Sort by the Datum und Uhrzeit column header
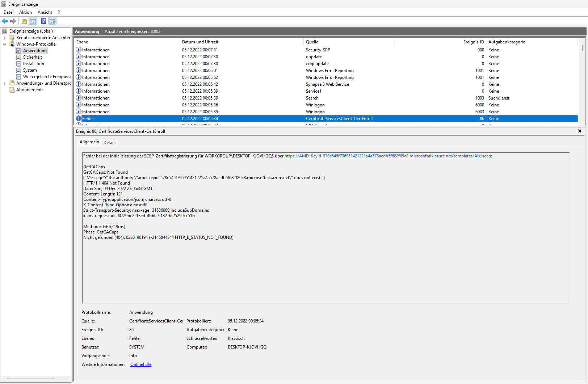The height and width of the screenshot is (384, 588). (x=241, y=42)
